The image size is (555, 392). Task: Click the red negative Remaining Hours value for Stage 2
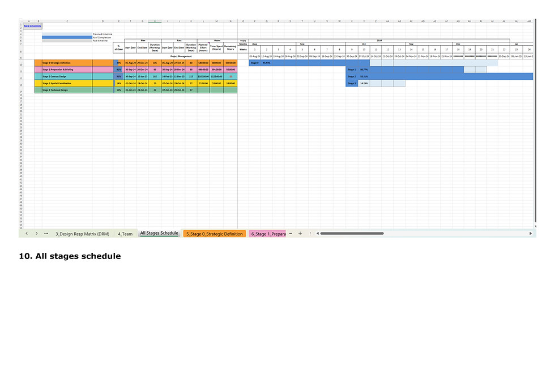pos(230,76)
